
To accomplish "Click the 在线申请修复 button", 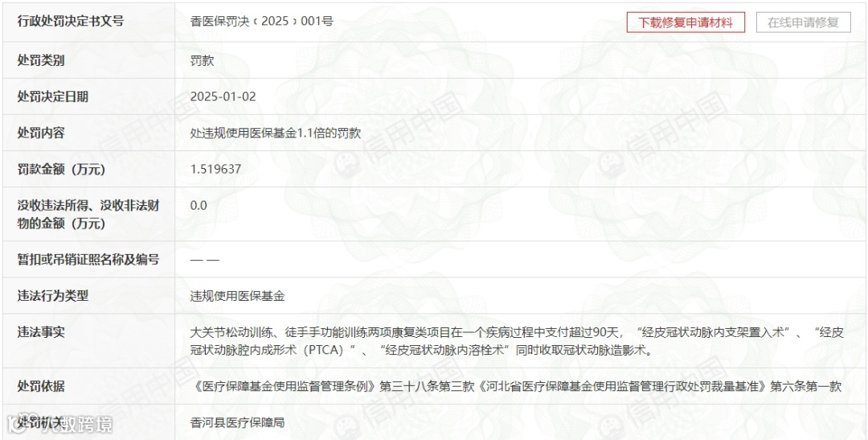I will click(803, 23).
